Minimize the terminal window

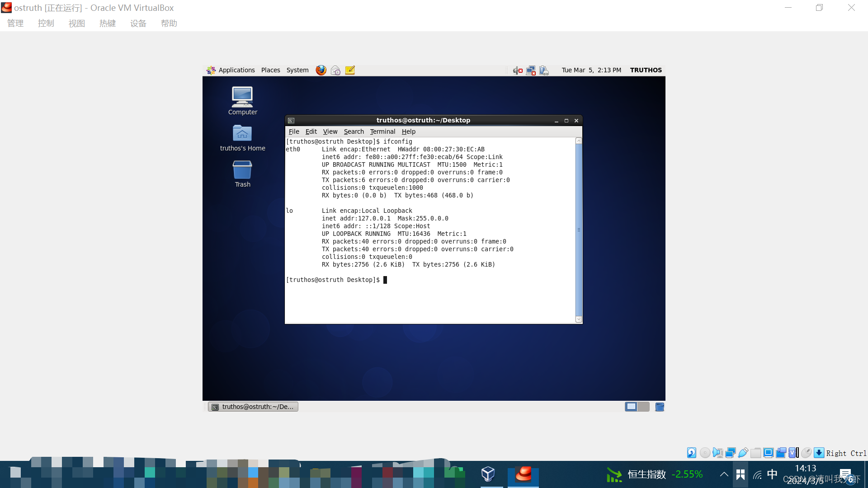[556, 121]
